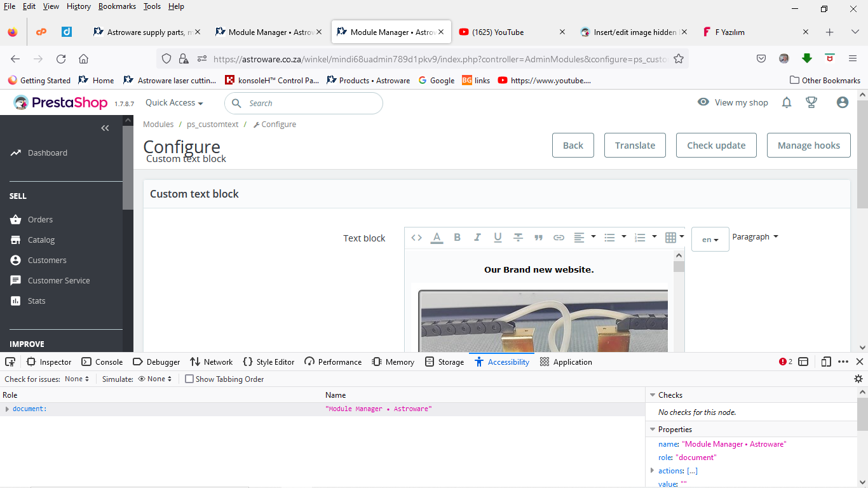Open bullet list dropdown
This screenshot has width=868, height=488.
615,238
